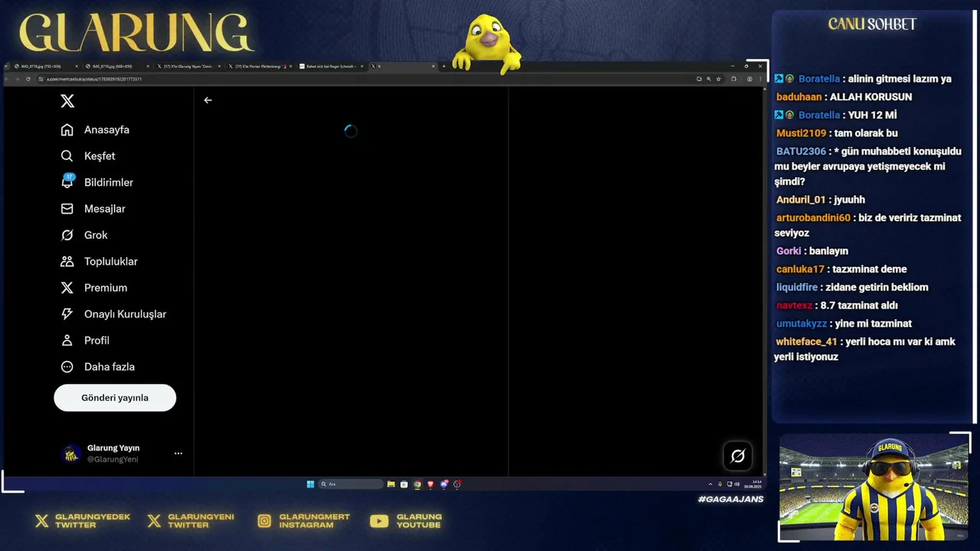Screen dimensions: 980x551
Task: Show hidden system tray icons
Action: click(710, 484)
